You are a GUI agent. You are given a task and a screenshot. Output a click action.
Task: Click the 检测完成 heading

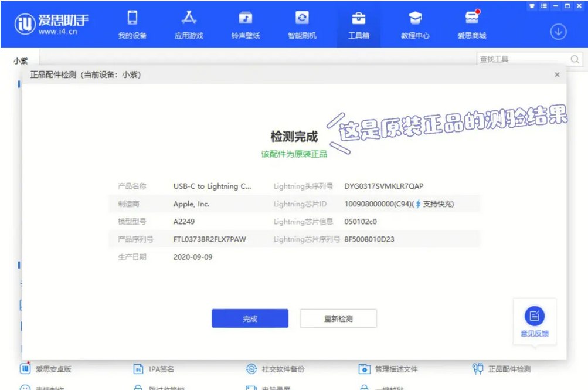point(294,137)
